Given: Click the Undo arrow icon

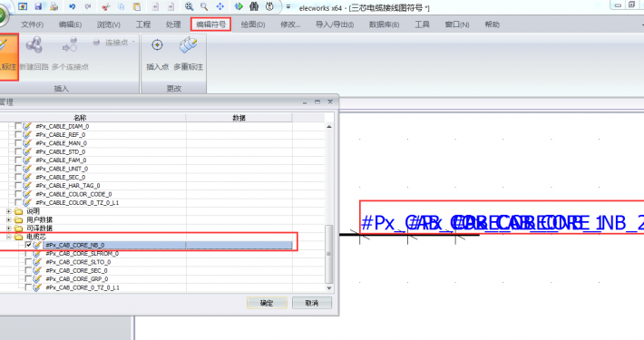Looking at the screenshot, I should [x=73, y=6].
